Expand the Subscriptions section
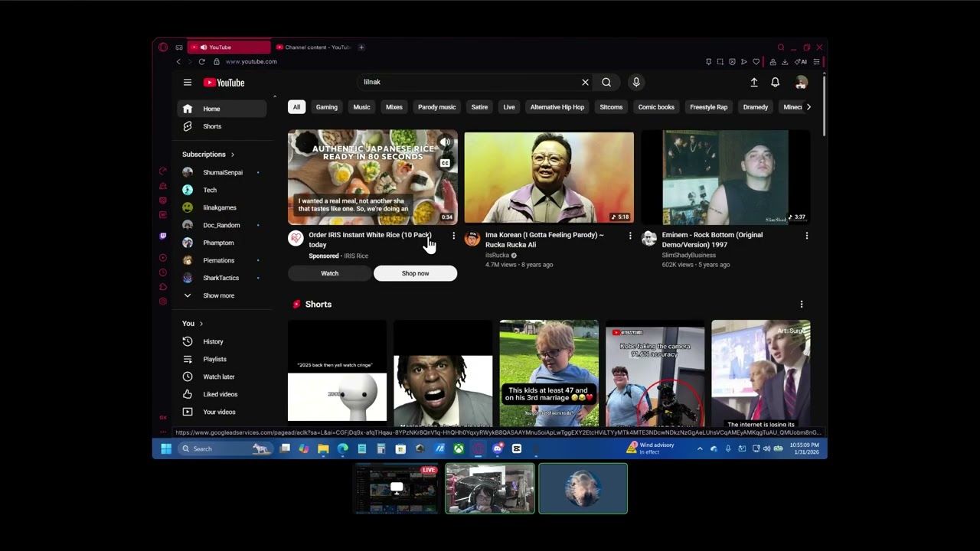 [x=208, y=155]
